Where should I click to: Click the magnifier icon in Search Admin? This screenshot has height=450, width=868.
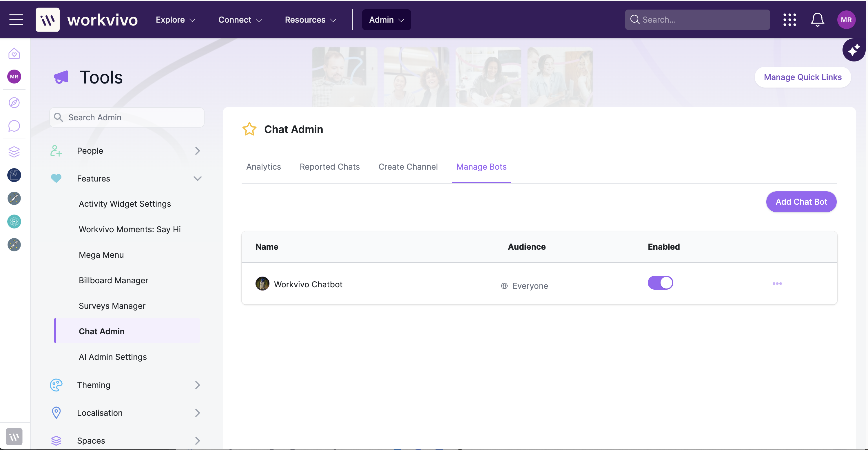point(58,117)
